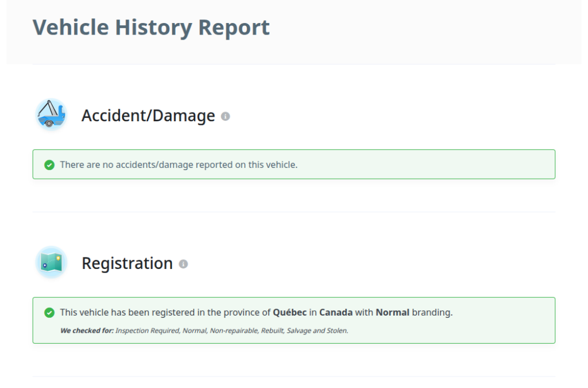Select the Registration heading text
This screenshot has height=388, width=588.
[x=127, y=263]
